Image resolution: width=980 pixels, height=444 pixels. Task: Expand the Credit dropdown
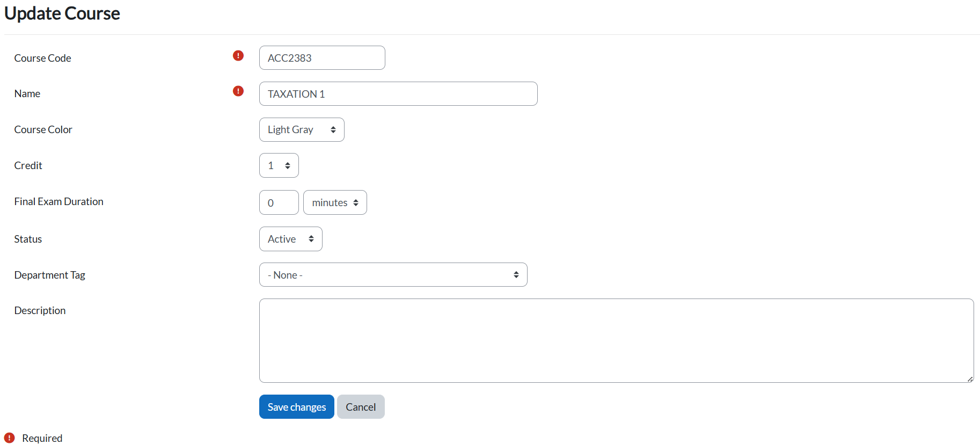click(279, 166)
